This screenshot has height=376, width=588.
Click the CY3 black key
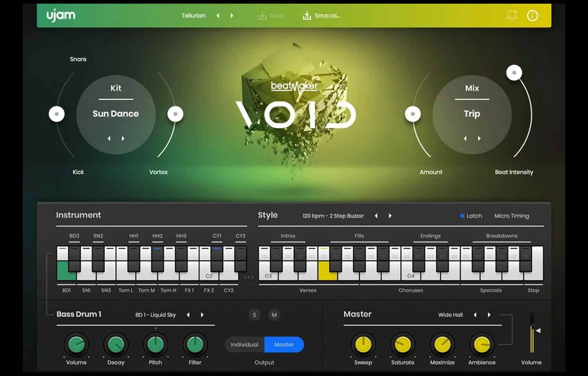pyautogui.click(x=240, y=259)
